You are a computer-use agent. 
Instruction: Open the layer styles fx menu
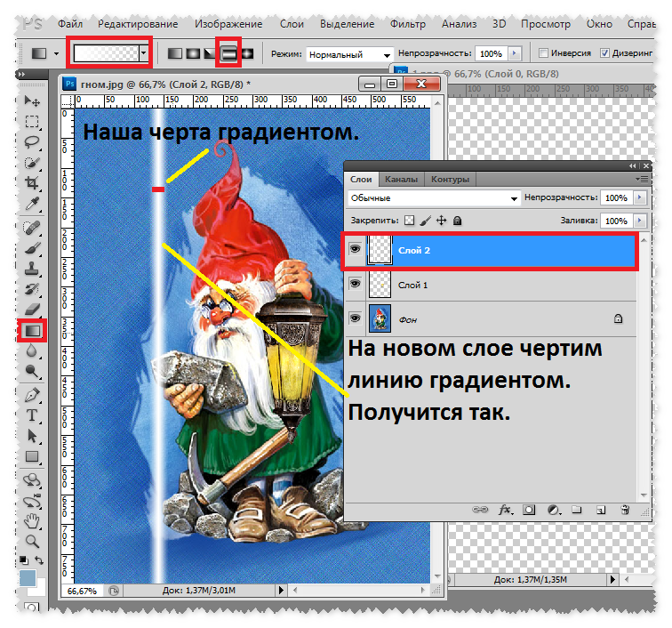(505, 510)
